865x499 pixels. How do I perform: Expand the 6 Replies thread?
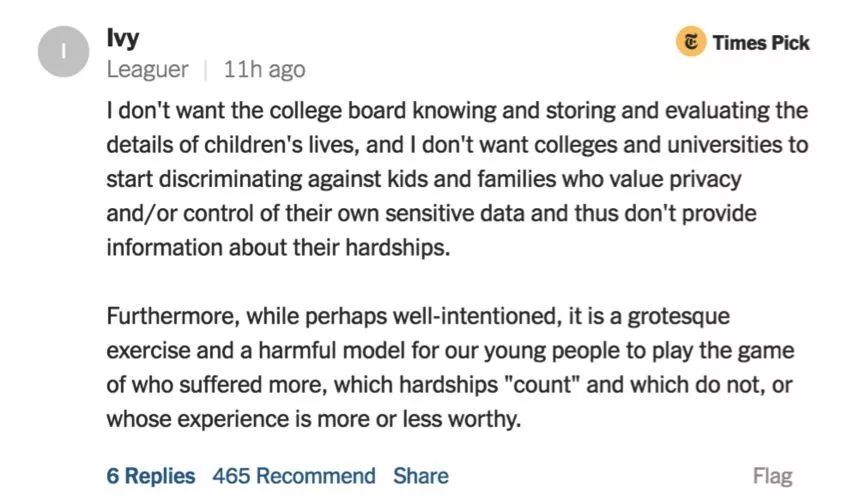151,476
